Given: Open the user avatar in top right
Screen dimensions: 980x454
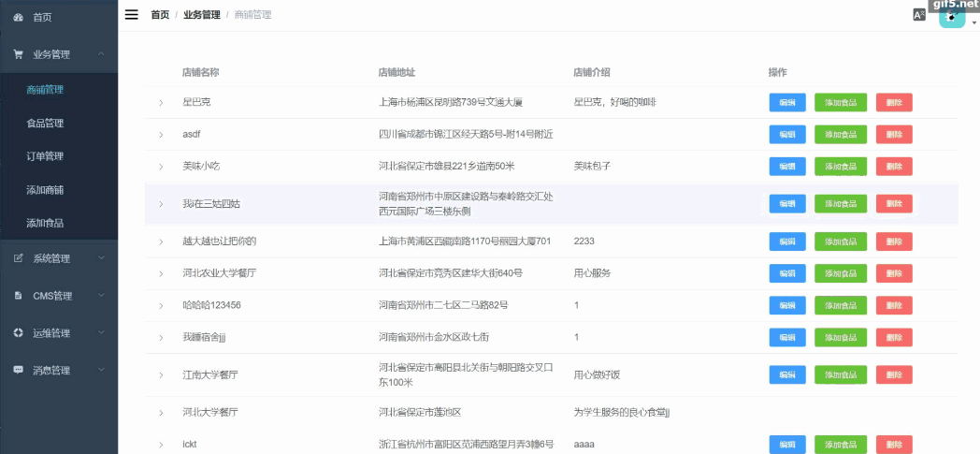Looking at the screenshot, I should coord(952,16).
